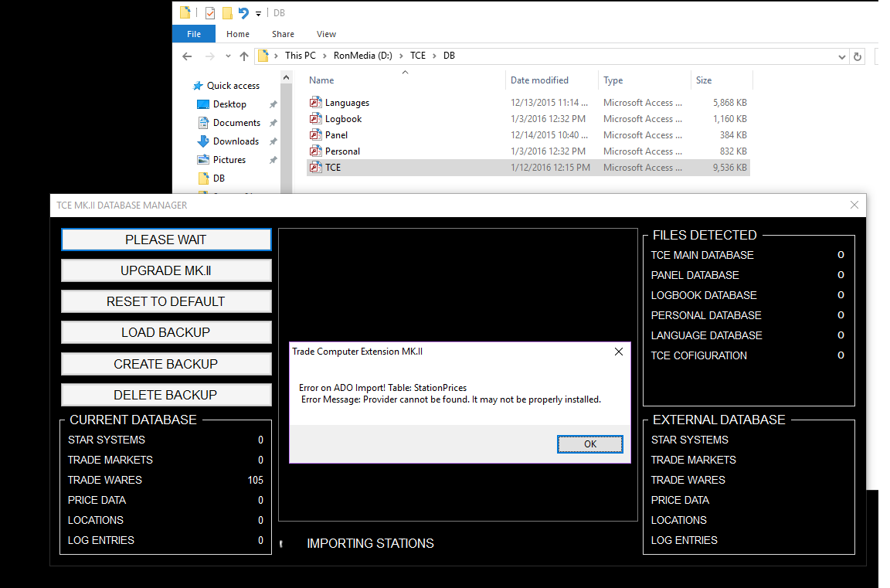Click the LOAD BACKUP button
Screen dimensions: 890x588
click(166, 332)
